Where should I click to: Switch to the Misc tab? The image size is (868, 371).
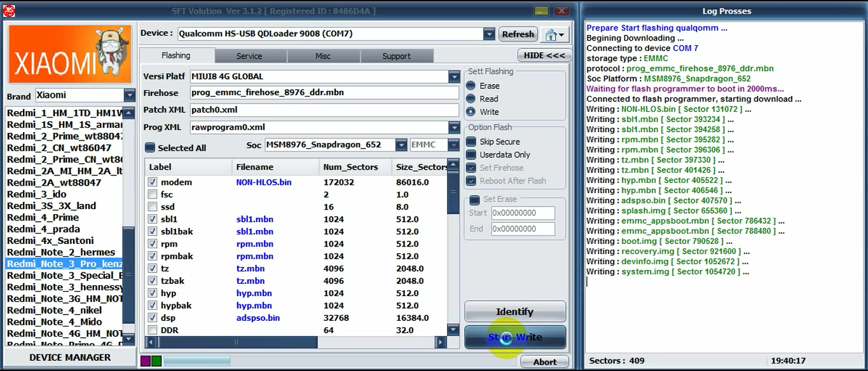(x=323, y=56)
